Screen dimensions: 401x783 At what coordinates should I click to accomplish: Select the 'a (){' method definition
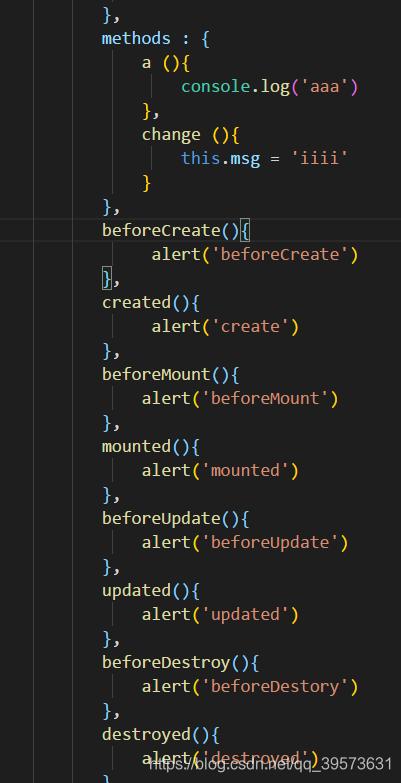coord(166,63)
